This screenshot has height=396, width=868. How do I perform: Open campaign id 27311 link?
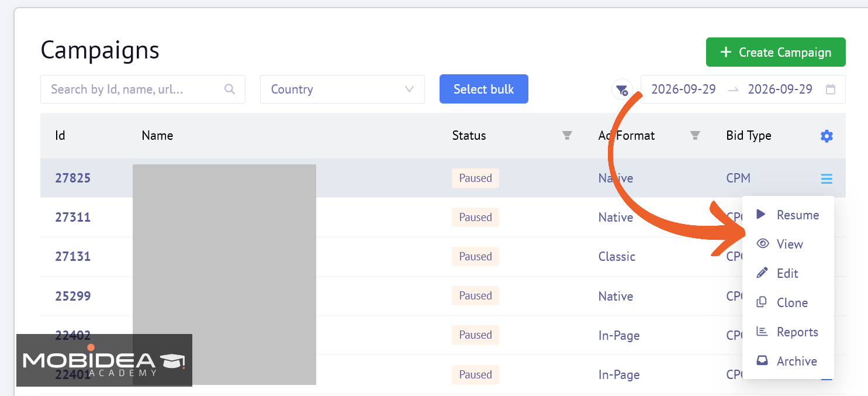[73, 218]
